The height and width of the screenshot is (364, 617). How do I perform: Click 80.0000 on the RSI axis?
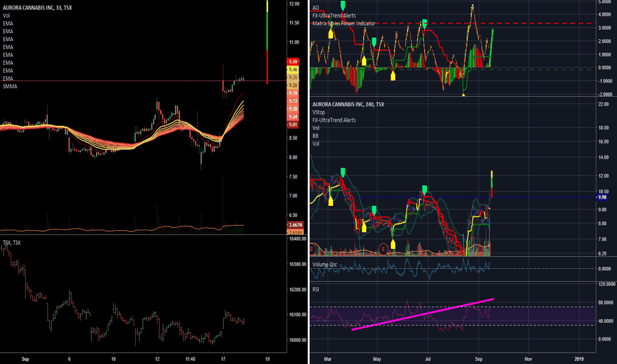(x=605, y=302)
